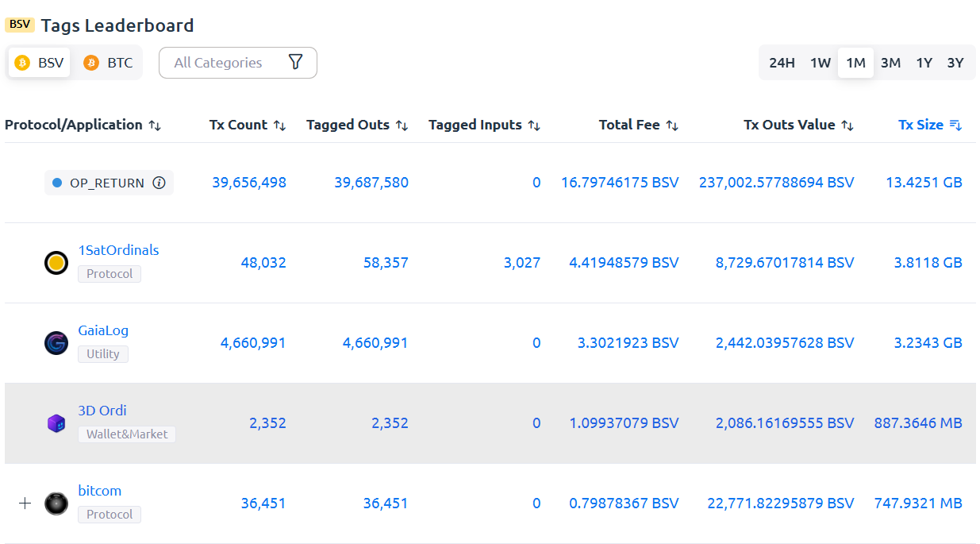Click Total Fee 16.79746175 BSV

(620, 183)
